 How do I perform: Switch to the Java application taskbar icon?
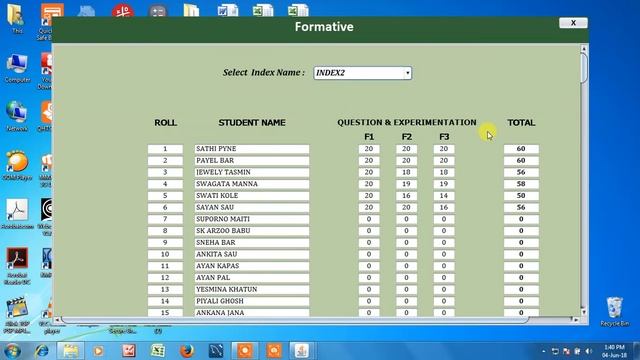(302, 351)
